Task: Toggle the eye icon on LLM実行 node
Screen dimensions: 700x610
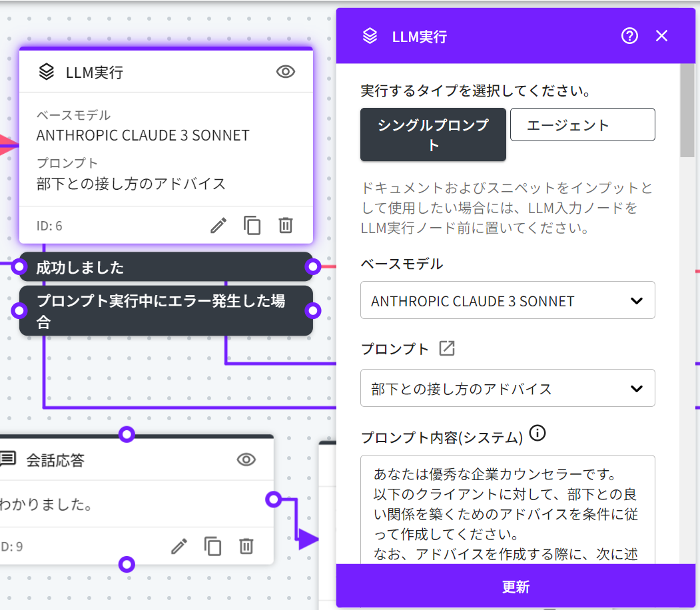Action: 286,72
